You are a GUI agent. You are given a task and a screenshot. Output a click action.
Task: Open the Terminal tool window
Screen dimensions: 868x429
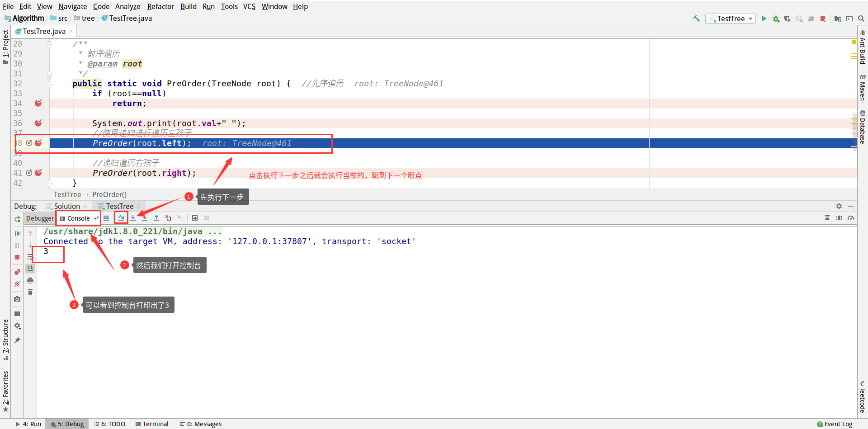tap(152, 424)
